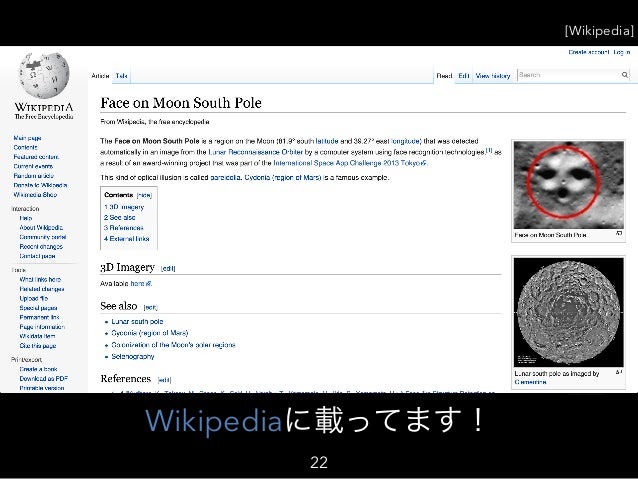Jump to 3D Imagery in contents
Screen dimensions: 638x479
124,207
